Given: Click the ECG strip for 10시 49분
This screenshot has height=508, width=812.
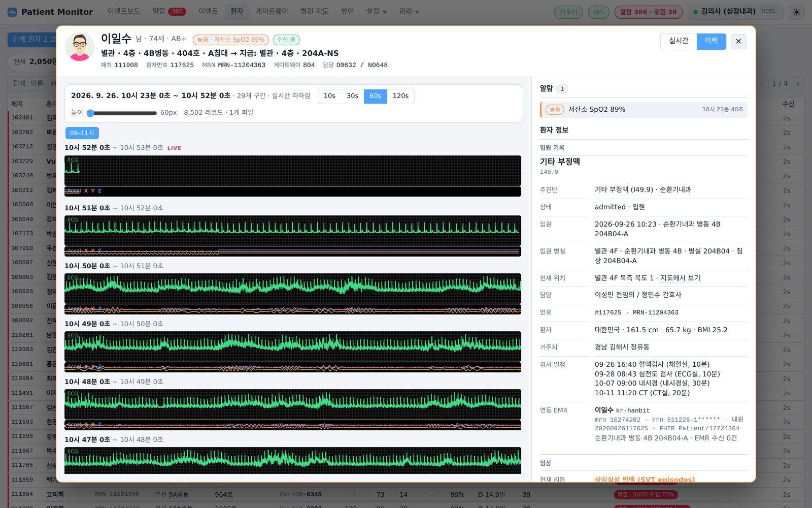Looking at the screenshot, I should pos(293,346).
